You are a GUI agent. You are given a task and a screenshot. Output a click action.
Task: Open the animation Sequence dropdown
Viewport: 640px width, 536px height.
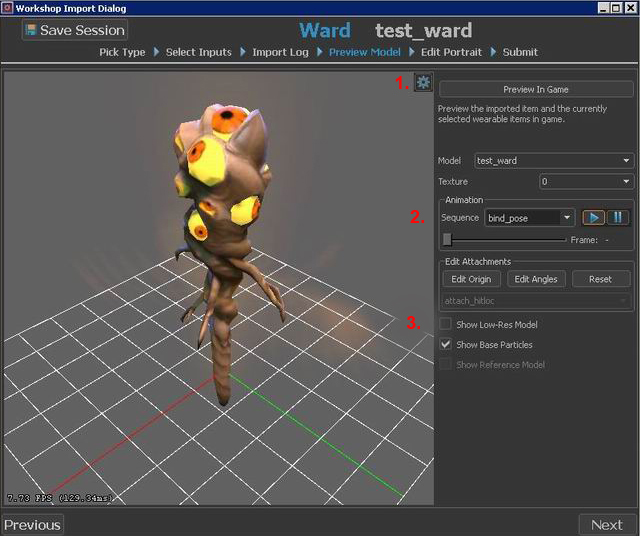(x=528, y=217)
